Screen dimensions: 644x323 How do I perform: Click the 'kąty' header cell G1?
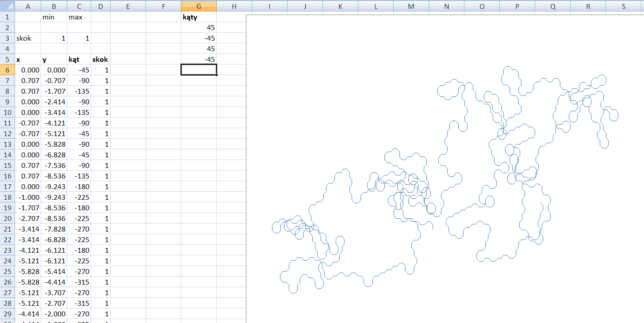click(199, 17)
